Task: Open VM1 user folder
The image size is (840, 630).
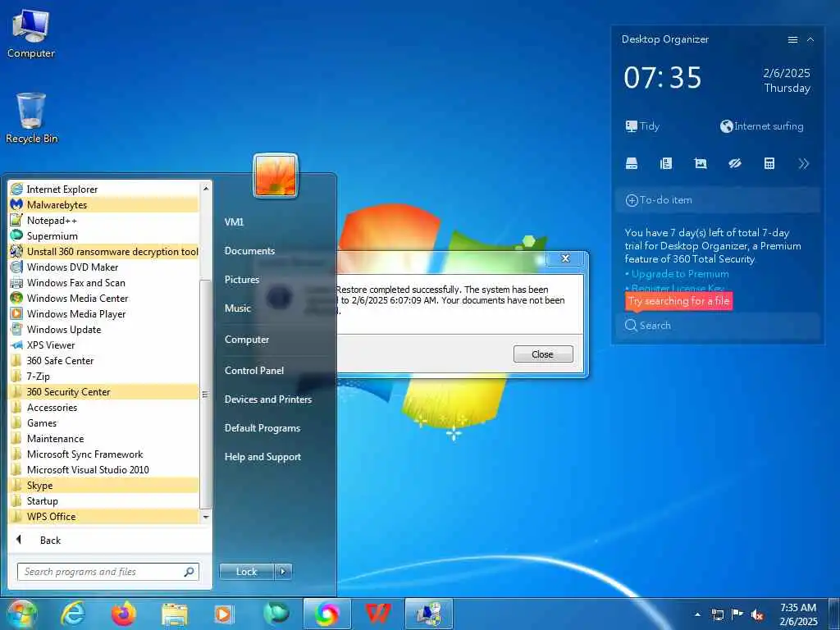Action: point(234,221)
